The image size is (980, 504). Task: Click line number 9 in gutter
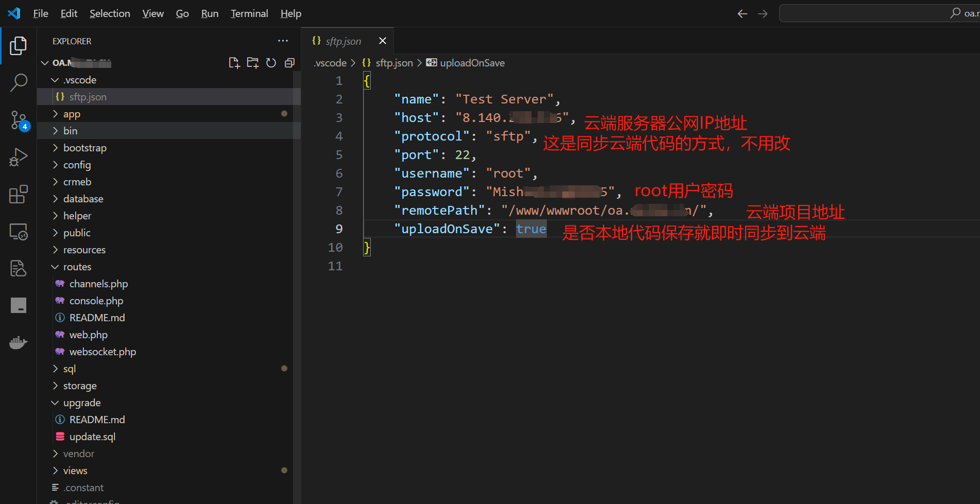click(x=339, y=229)
